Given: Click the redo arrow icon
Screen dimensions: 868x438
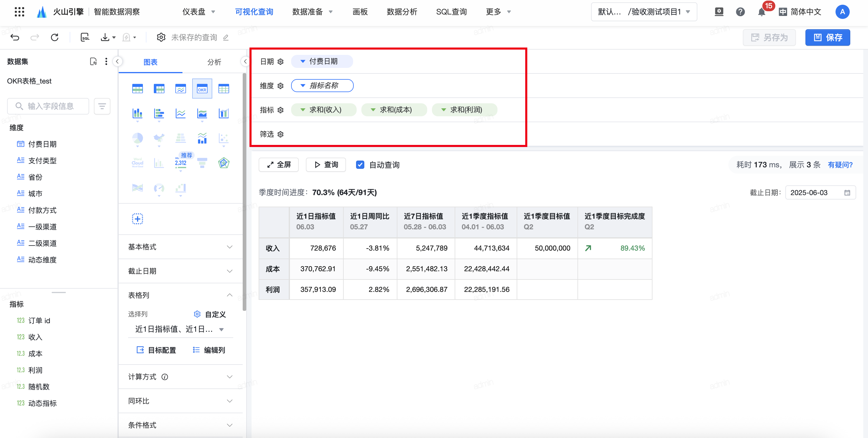Looking at the screenshot, I should click(35, 37).
